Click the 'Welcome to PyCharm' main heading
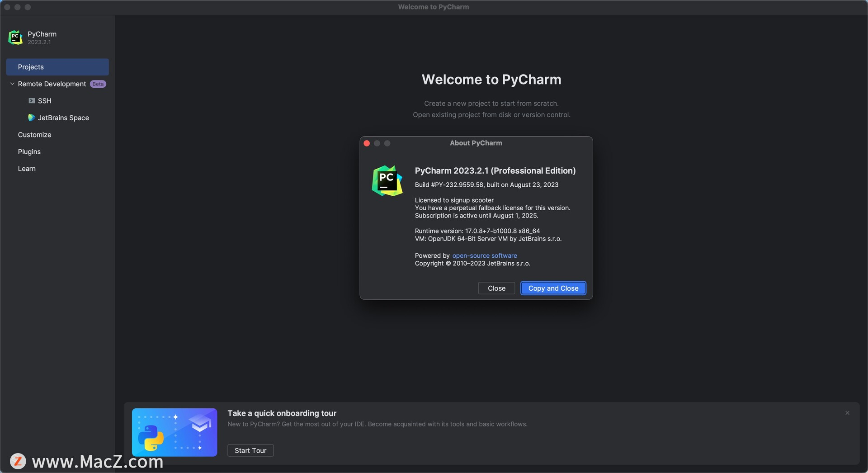This screenshot has width=868, height=473. [x=491, y=80]
